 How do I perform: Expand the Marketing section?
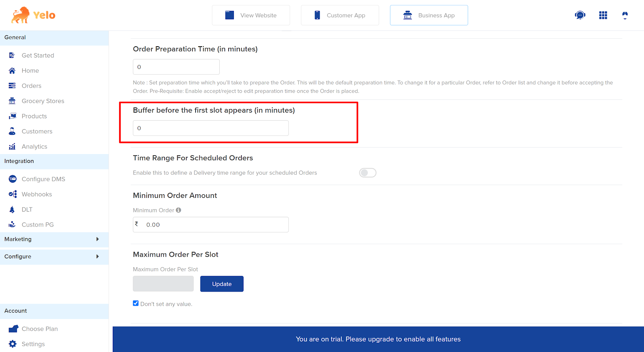[97, 239]
